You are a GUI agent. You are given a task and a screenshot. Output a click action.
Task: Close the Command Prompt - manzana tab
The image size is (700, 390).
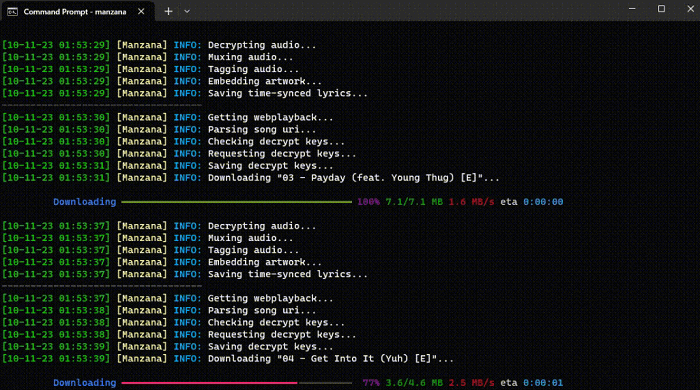(x=141, y=12)
